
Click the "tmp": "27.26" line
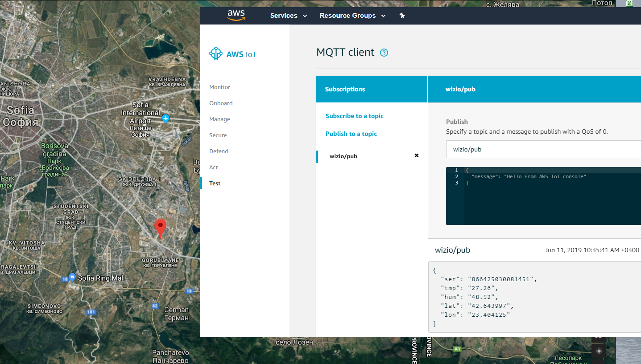[470, 288]
